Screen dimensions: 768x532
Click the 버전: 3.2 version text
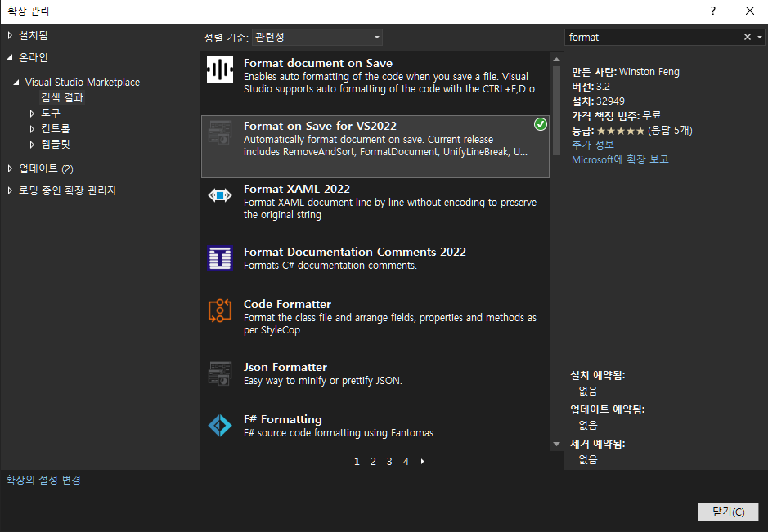pyautogui.click(x=591, y=87)
